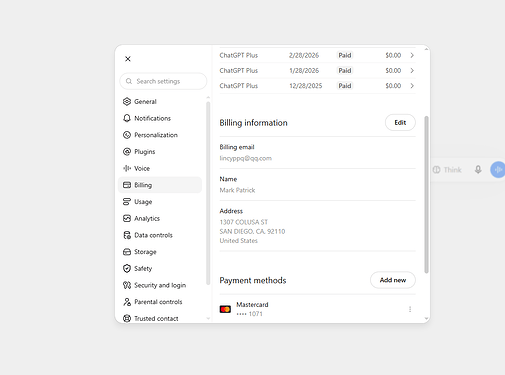Click the name Mark Patrick

237,190
